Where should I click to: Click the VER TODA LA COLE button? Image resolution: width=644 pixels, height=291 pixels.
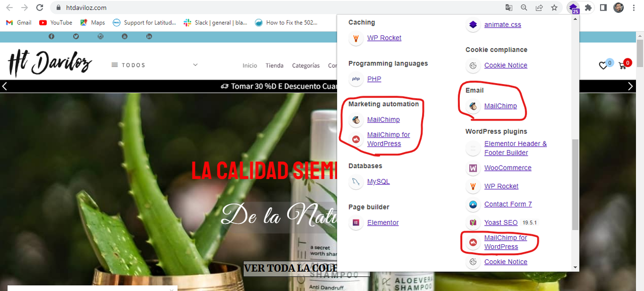coord(306,268)
